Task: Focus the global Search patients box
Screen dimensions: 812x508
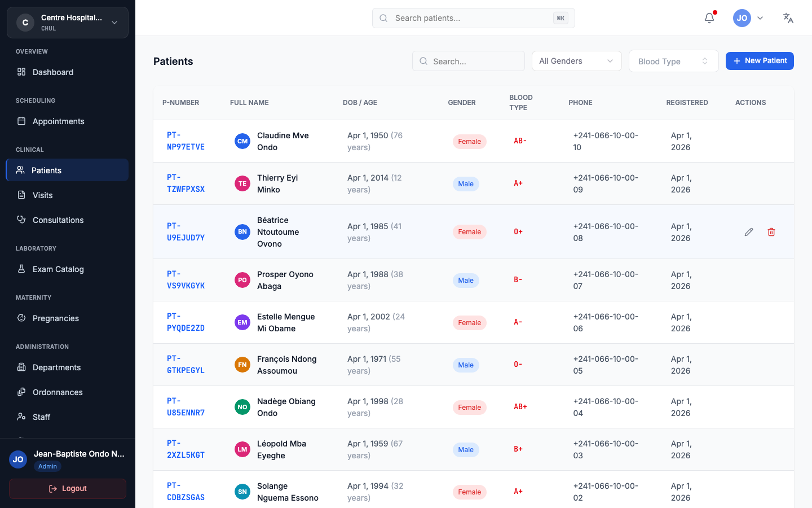Action: point(473,18)
